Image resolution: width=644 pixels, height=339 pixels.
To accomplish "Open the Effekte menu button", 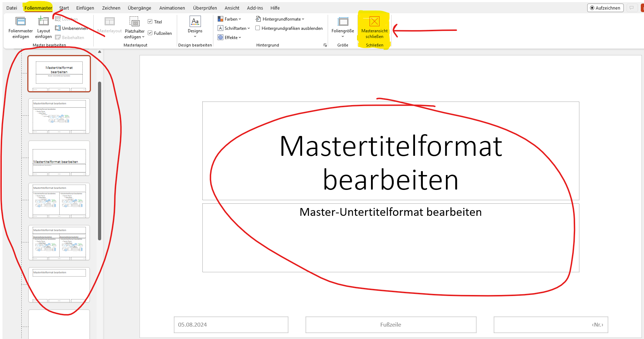I will click(229, 38).
